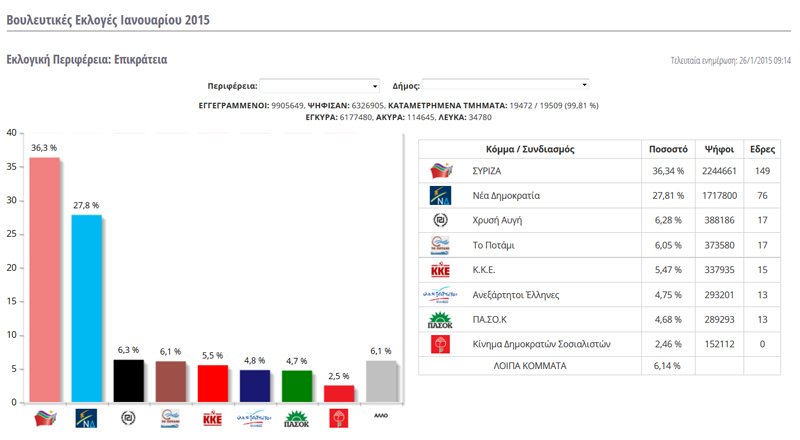800x440 pixels.
Task: Click the brown 6,1 % bar
Action: (170, 382)
